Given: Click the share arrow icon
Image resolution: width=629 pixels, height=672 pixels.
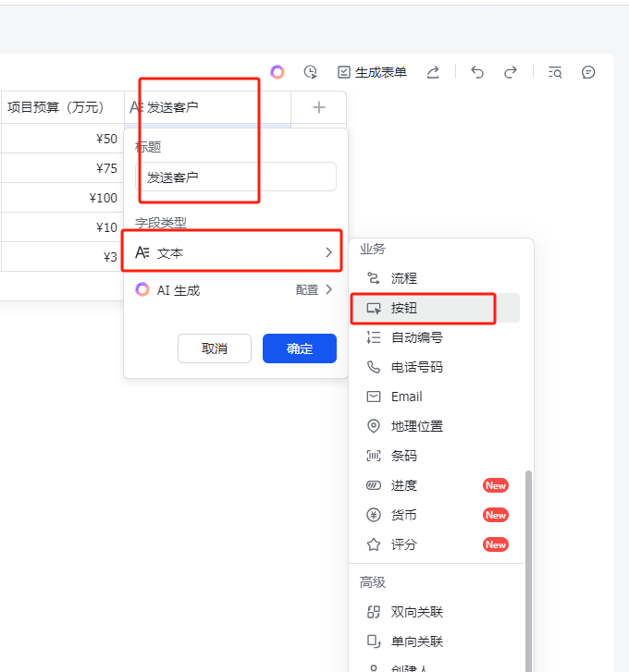Looking at the screenshot, I should (433, 72).
